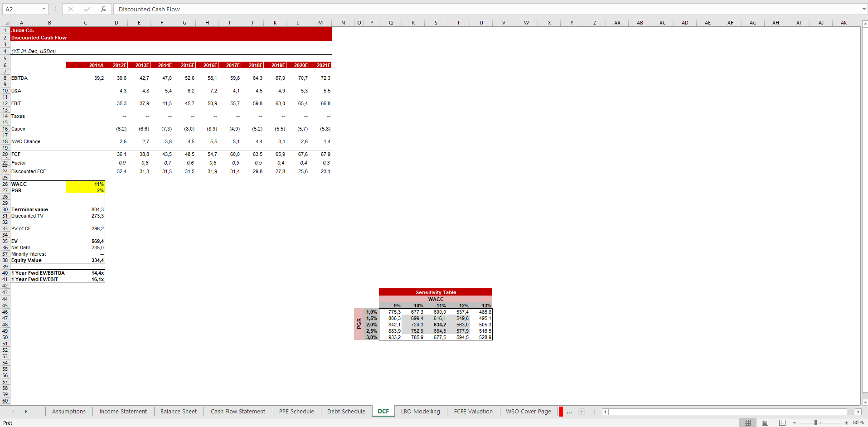Expand the formula bar dropdown arrow
This screenshot has width=868, height=427.
point(863,9)
